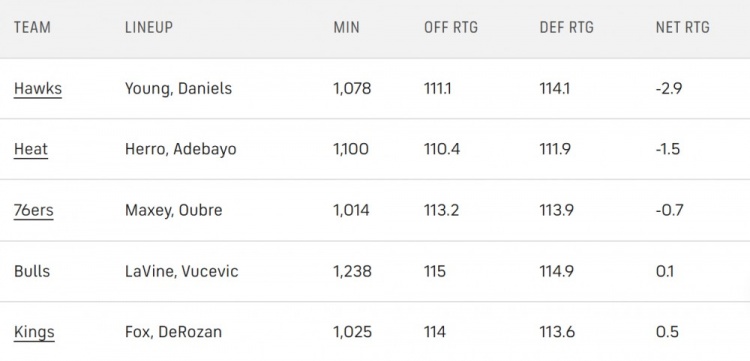Open the Kings team link

pyautogui.click(x=34, y=332)
